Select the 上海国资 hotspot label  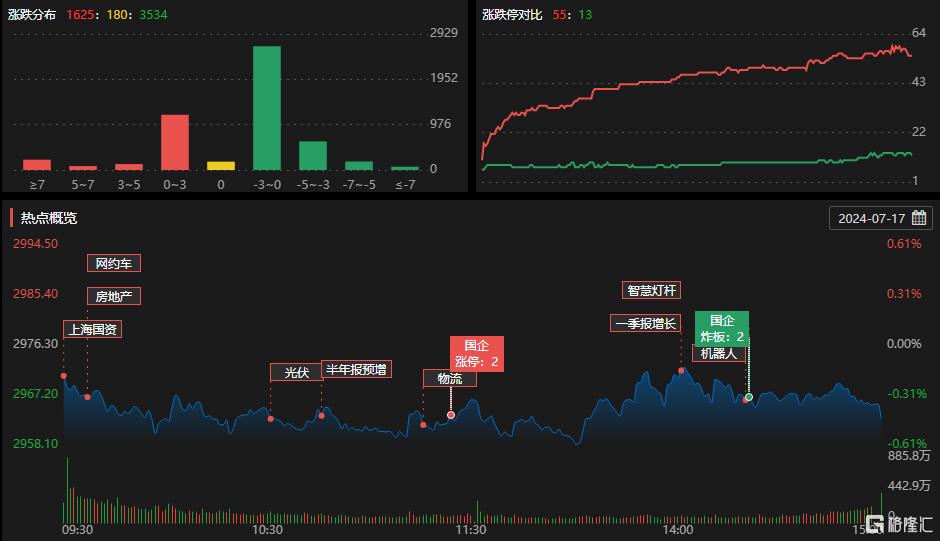92,329
